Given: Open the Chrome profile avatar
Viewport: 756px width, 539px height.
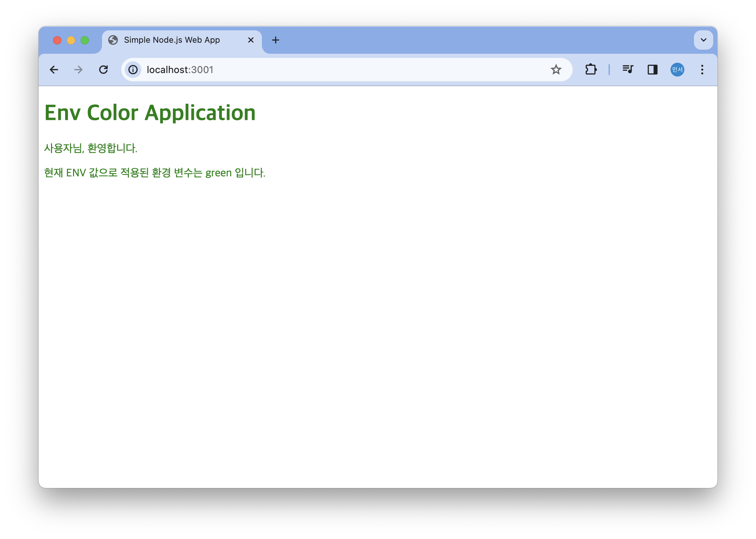Looking at the screenshot, I should coord(677,70).
